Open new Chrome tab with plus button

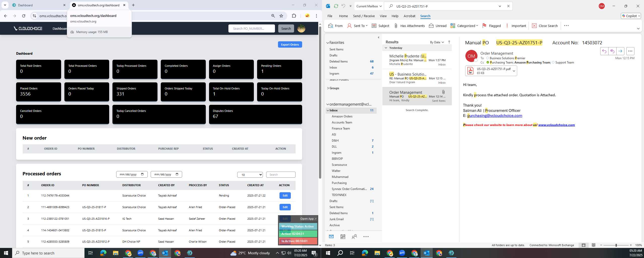tap(133, 5)
